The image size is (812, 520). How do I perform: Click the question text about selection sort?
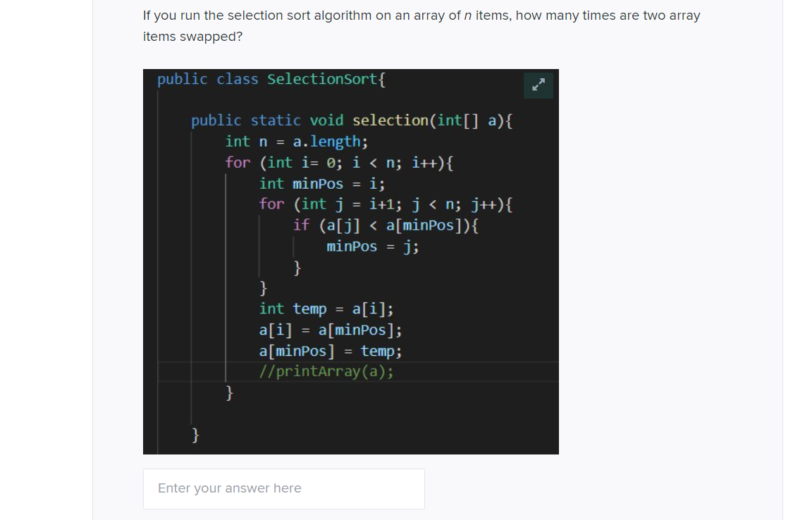[422, 26]
